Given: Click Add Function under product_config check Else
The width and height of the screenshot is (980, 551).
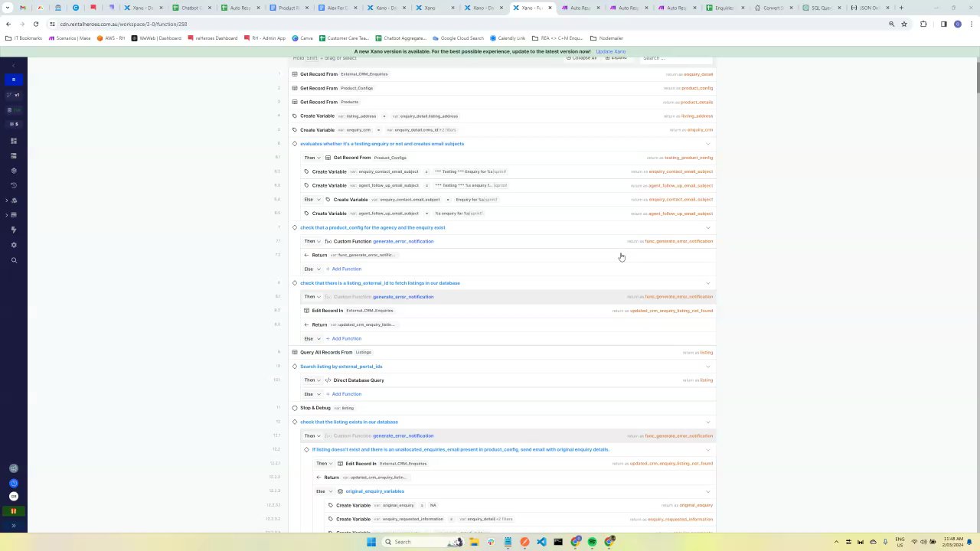Looking at the screenshot, I should (x=344, y=269).
